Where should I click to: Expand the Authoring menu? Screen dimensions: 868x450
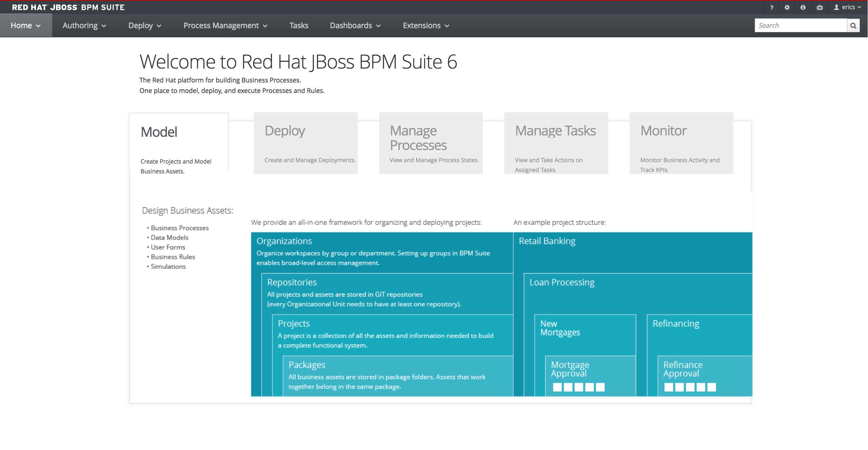tap(84, 25)
